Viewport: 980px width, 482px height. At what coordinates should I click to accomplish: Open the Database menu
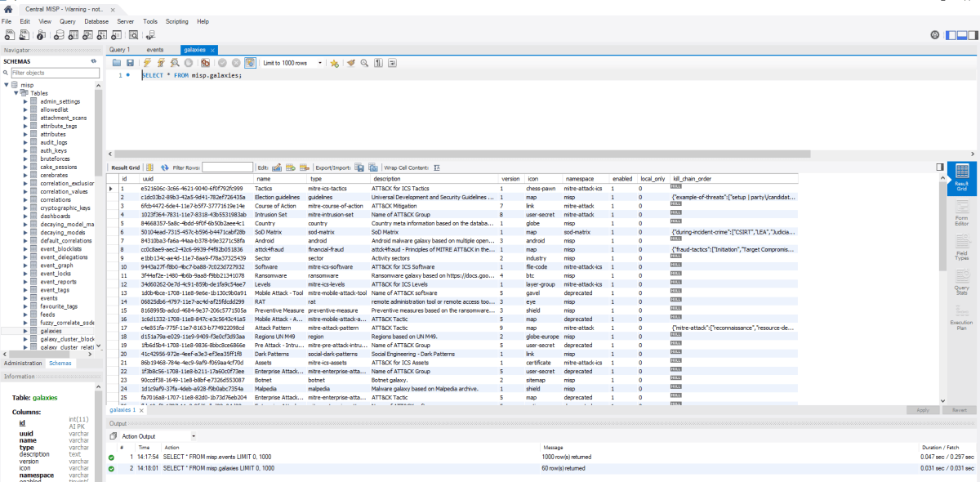point(96,21)
